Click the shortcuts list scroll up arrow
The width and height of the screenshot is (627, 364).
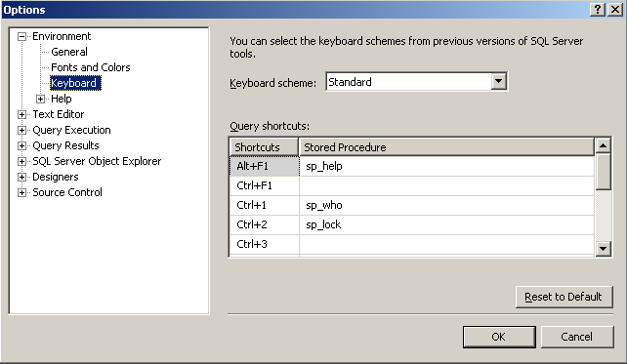tap(603, 145)
